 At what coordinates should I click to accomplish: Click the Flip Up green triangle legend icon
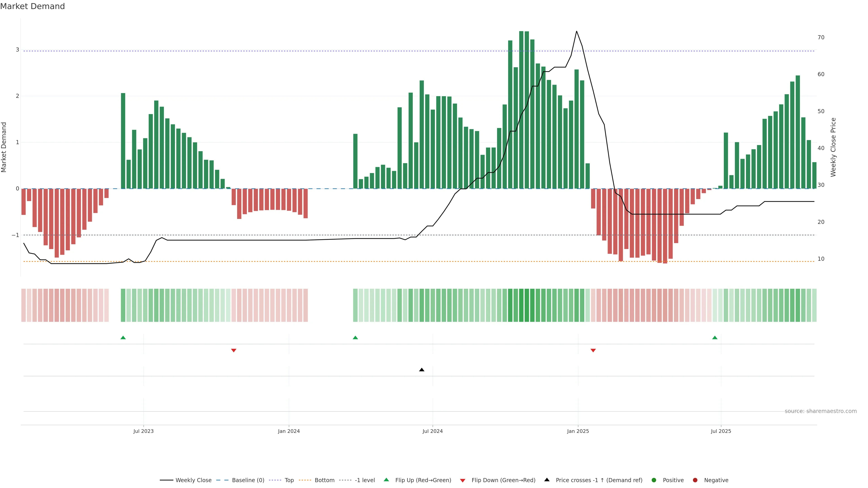[x=387, y=480]
